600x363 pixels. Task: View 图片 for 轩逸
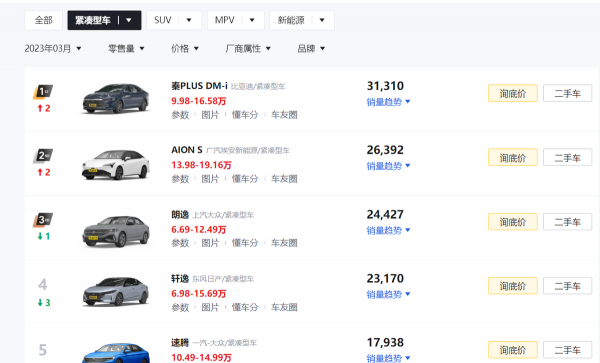click(x=210, y=307)
